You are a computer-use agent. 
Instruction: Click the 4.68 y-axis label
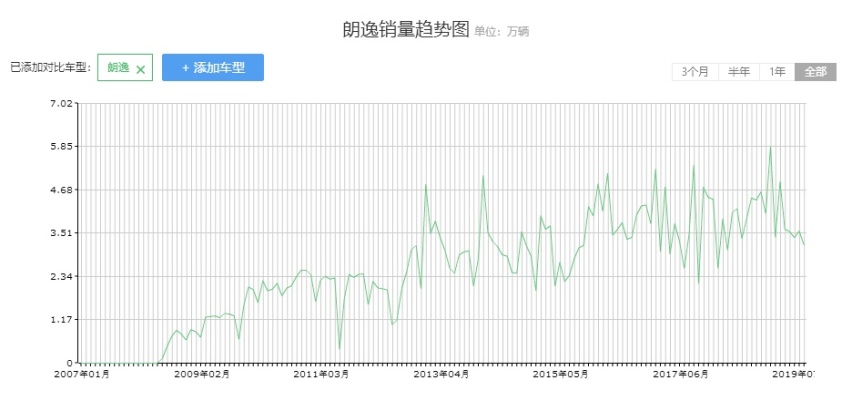click(x=61, y=190)
